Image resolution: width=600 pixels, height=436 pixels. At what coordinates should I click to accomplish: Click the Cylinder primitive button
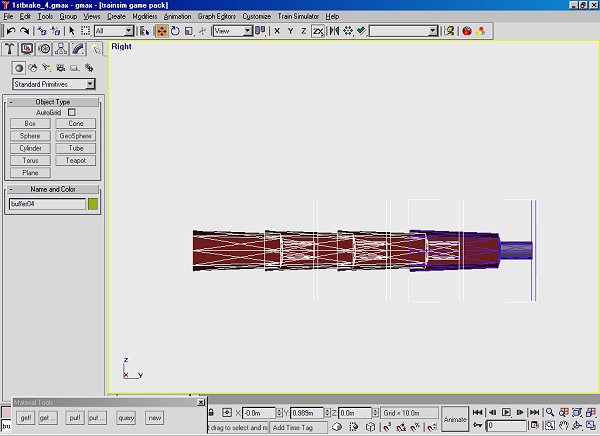point(30,148)
